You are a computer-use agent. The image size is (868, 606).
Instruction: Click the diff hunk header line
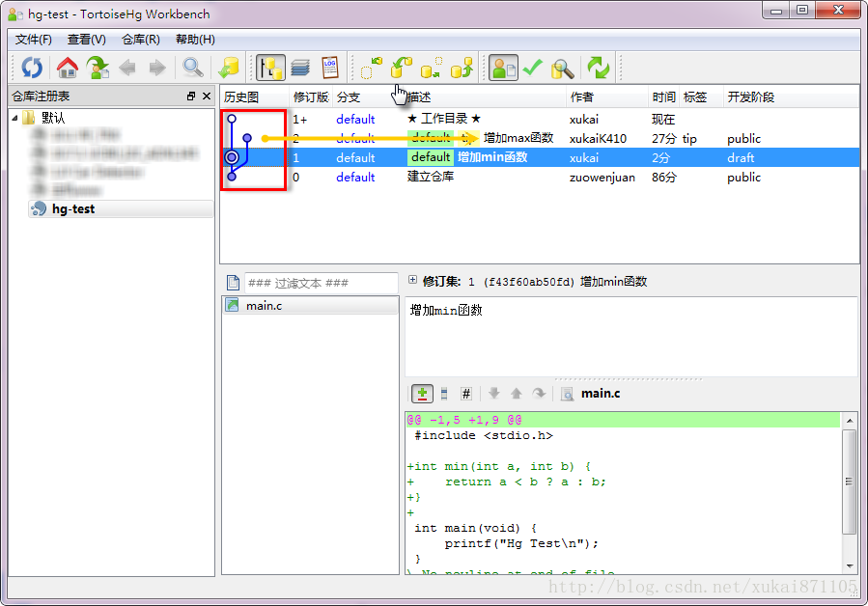[623, 420]
